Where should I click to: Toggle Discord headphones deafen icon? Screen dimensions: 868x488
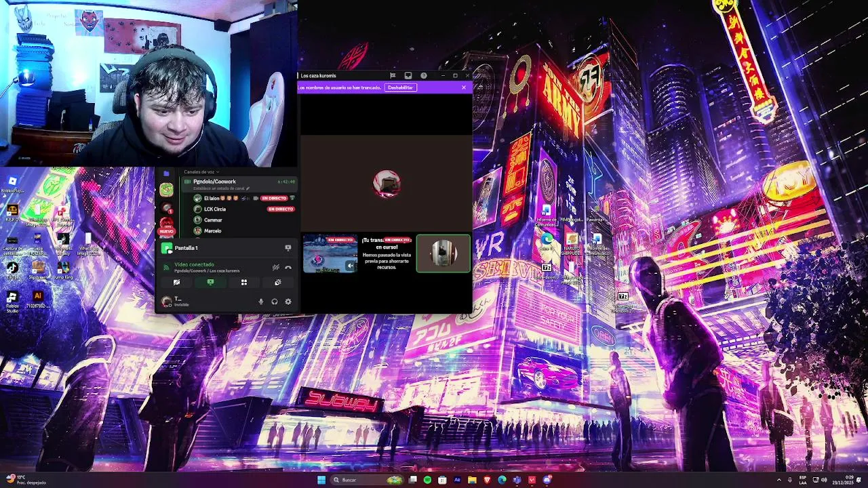click(275, 302)
